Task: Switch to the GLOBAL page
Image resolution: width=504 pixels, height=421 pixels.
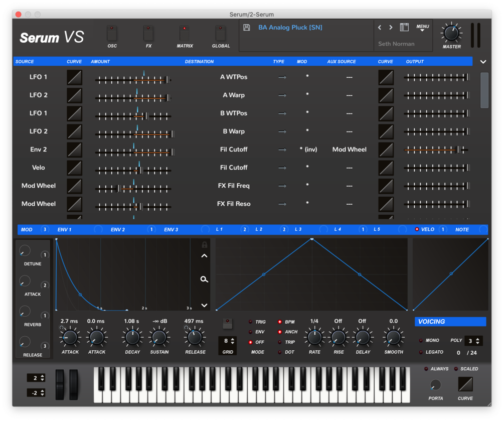Action: [x=221, y=33]
